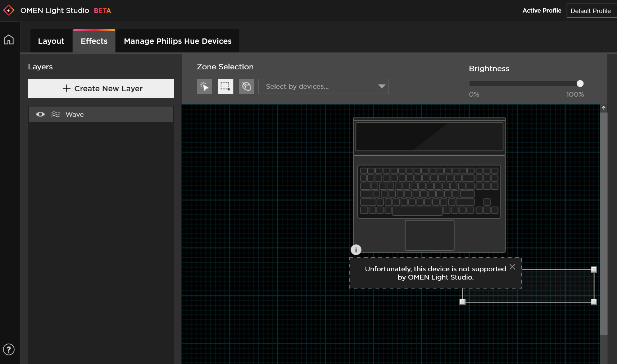The width and height of the screenshot is (617, 364).
Task: Click the Wave effect icon in layer row
Action: [56, 114]
